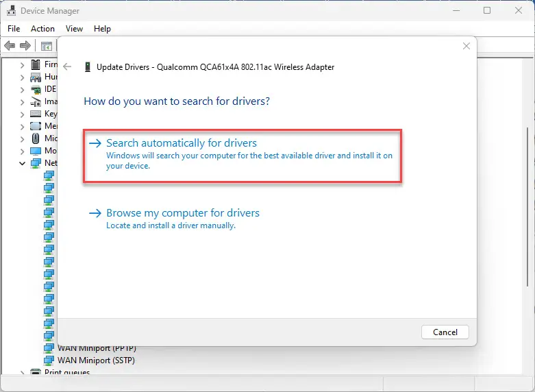The width and height of the screenshot is (535, 392).
Task: Expand the Memory category
Action: pyautogui.click(x=22, y=127)
